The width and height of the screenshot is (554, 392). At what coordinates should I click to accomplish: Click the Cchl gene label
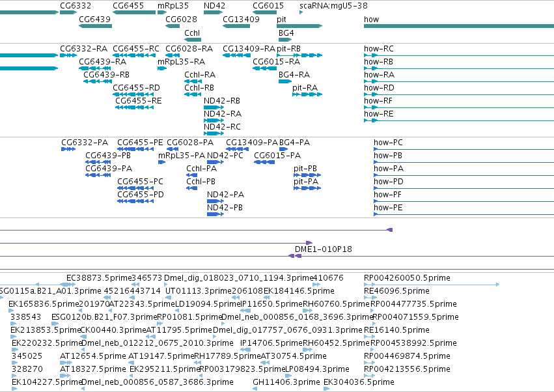[x=192, y=33]
